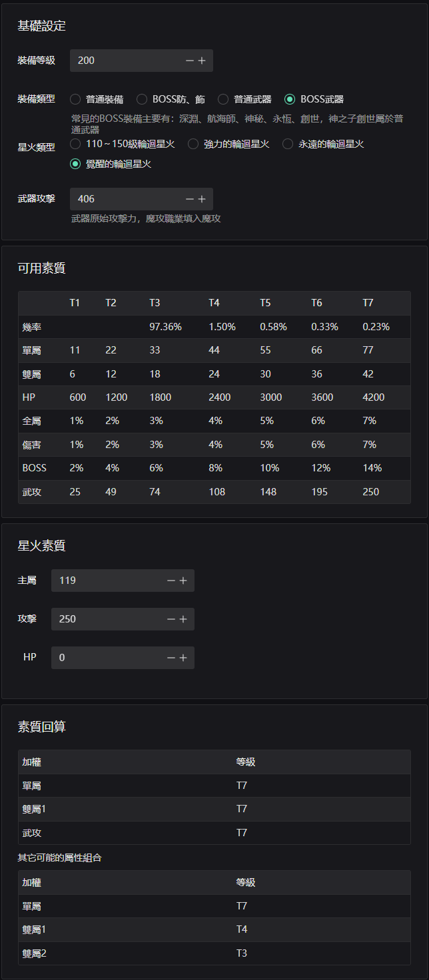Screen dimensions: 429x980
Task: Select the 普通裝備 radio option
Action: click(75, 99)
